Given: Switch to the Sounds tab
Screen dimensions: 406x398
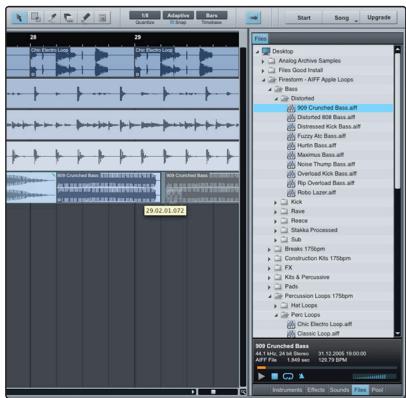Looking at the screenshot, I should 339,390.
